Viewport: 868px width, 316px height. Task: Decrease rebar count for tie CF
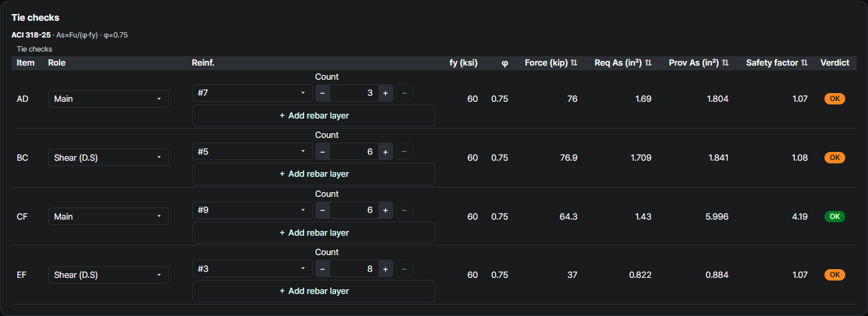323,210
